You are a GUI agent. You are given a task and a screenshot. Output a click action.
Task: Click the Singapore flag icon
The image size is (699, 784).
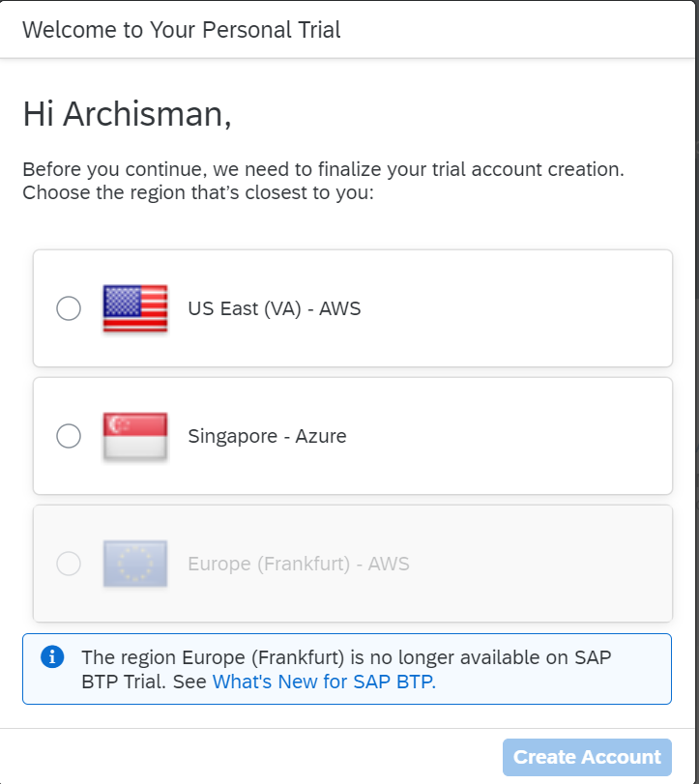pos(135,436)
